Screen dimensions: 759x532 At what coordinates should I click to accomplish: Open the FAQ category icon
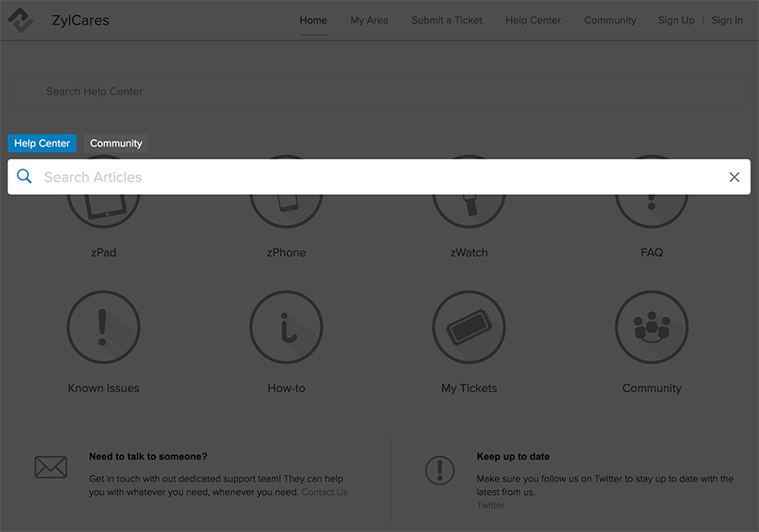(652, 211)
